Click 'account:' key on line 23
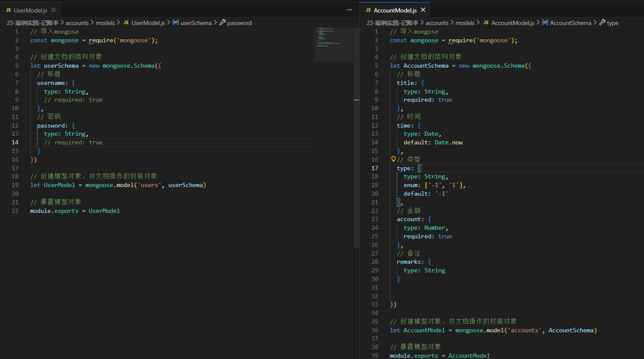 pyautogui.click(x=411, y=219)
